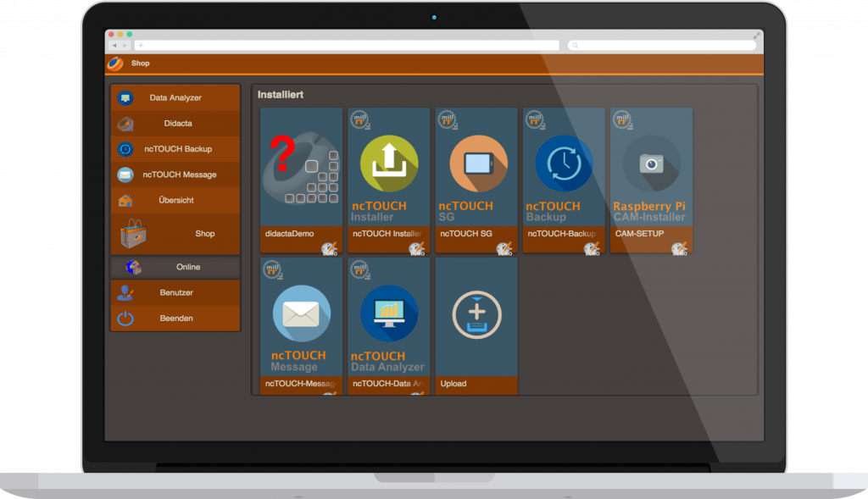The width and height of the screenshot is (868, 499).
Task: Click the 'Upload' tile caption
Action: pyautogui.click(x=453, y=384)
